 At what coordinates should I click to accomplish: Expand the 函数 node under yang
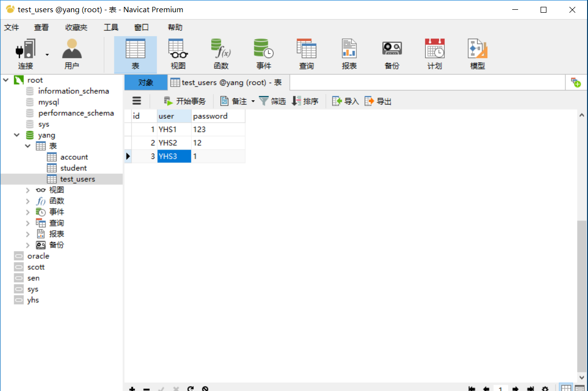(28, 201)
